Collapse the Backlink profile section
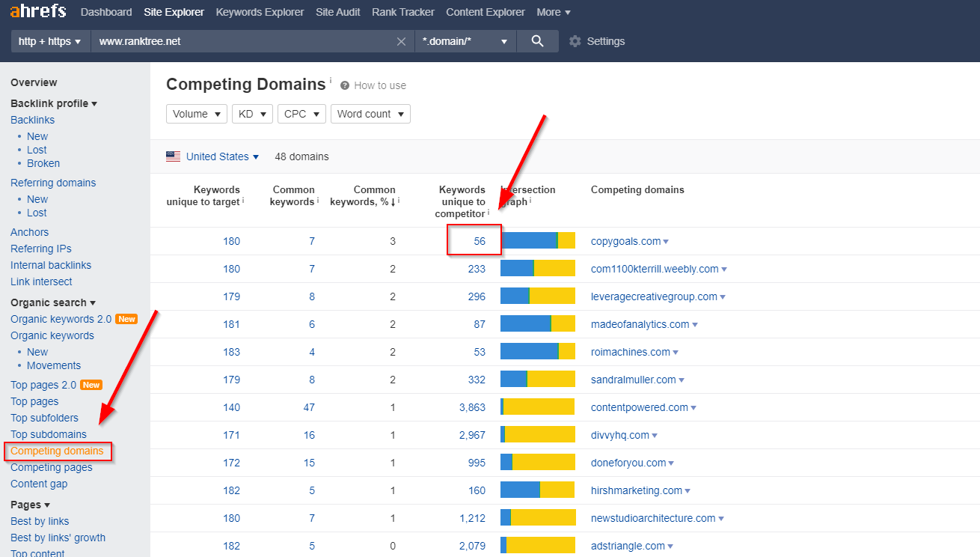This screenshot has height=557, width=980. pyautogui.click(x=54, y=103)
